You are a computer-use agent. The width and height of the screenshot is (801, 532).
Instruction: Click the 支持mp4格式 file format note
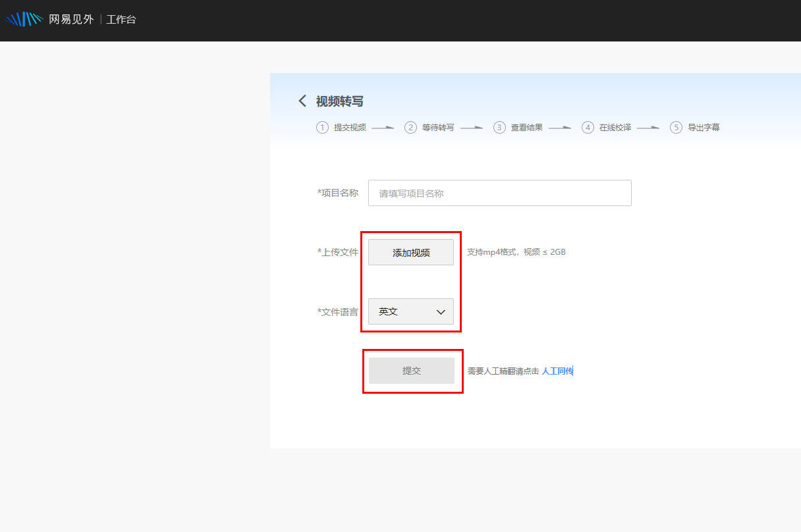(x=517, y=252)
